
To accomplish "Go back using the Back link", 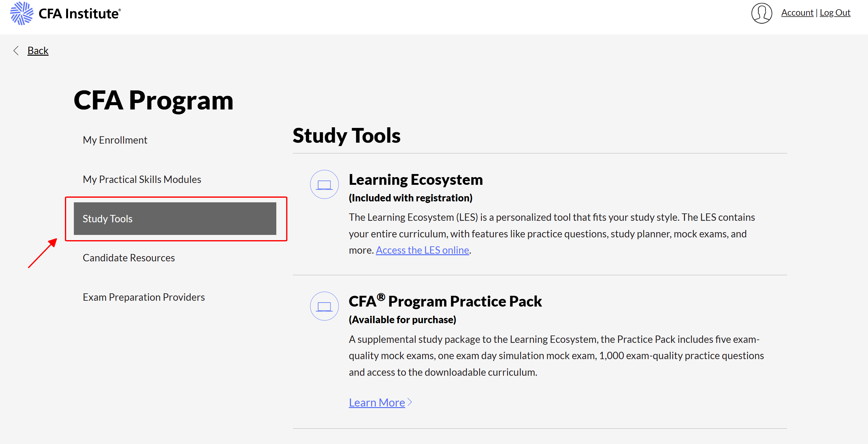I will [38, 50].
